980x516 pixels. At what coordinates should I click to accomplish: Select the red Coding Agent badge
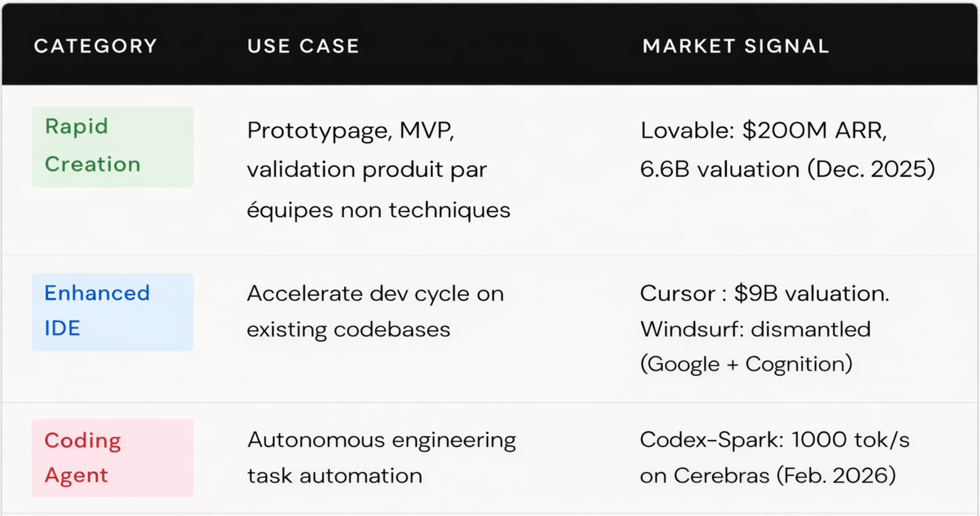(112, 458)
